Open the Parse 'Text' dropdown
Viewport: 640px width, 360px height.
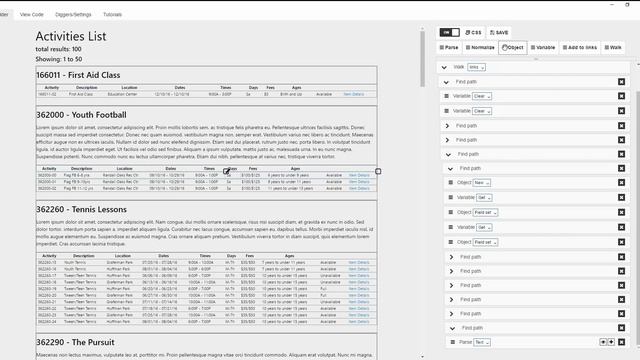point(482,342)
